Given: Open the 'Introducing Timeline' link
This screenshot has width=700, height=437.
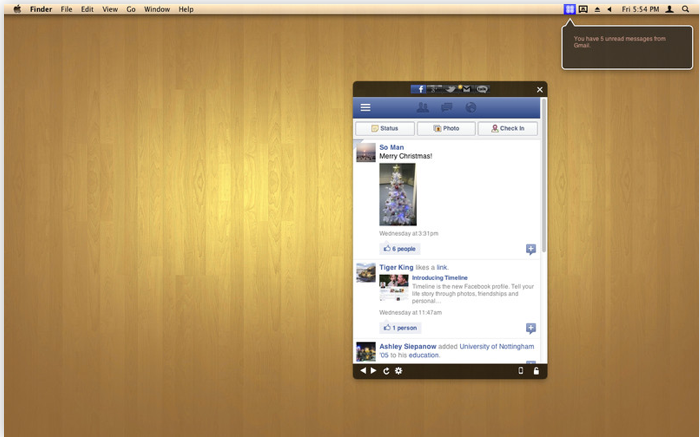Looking at the screenshot, I should [x=440, y=278].
